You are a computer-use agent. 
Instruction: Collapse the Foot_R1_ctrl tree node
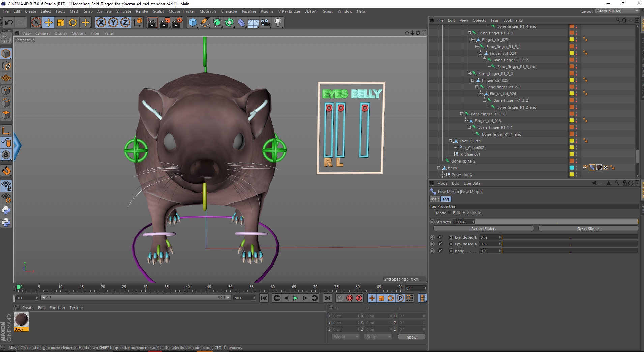point(450,141)
